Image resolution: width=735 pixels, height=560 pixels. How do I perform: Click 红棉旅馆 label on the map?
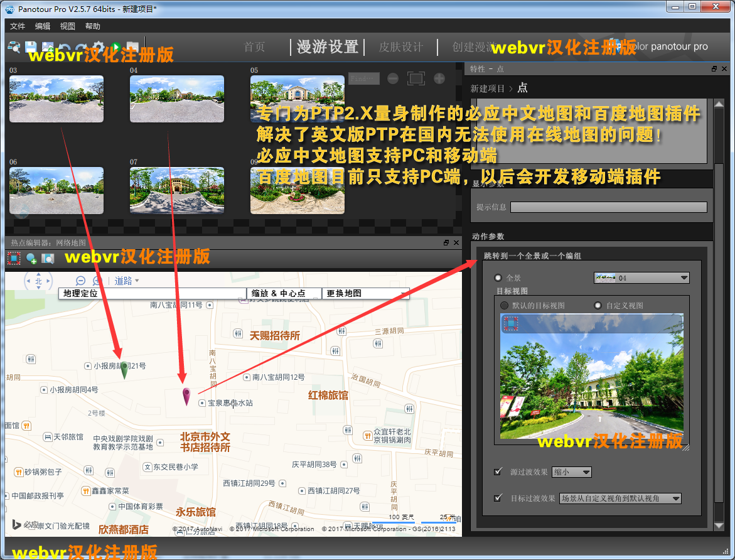pos(328,395)
